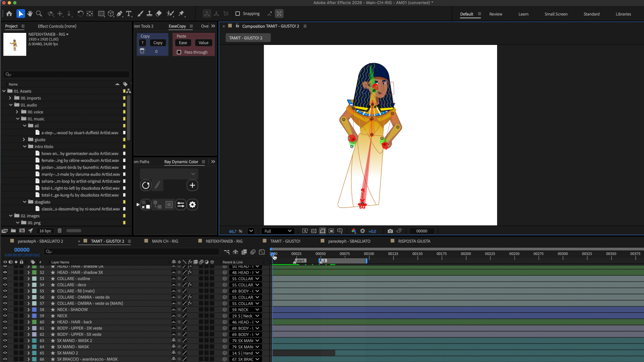Select the Selection arrow tool

[x=21, y=14]
